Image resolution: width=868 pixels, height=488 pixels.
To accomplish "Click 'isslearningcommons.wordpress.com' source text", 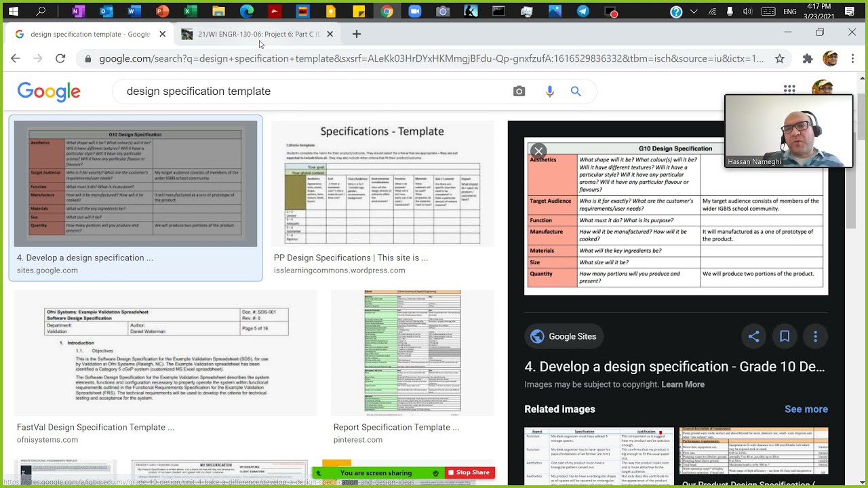I will (x=340, y=270).
